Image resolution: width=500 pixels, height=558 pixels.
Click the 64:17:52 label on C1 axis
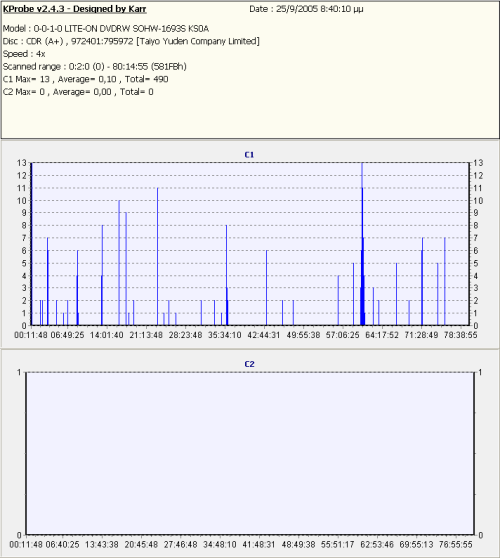point(382,335)
